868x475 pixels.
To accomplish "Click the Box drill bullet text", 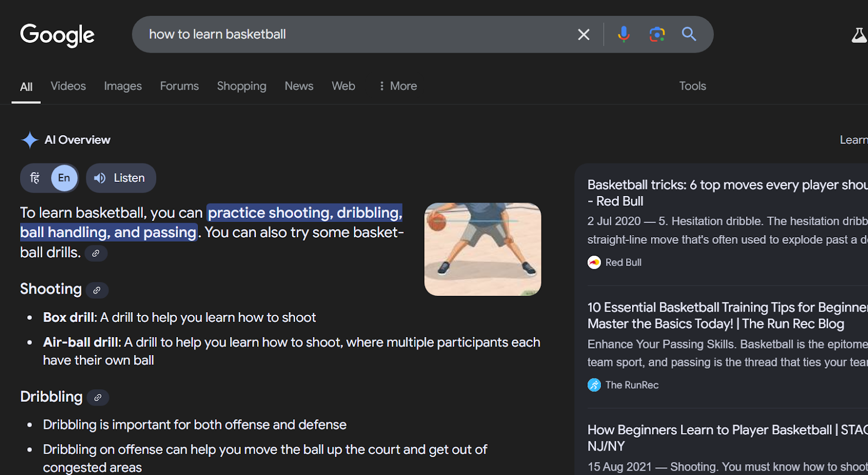I will (180, 318).
